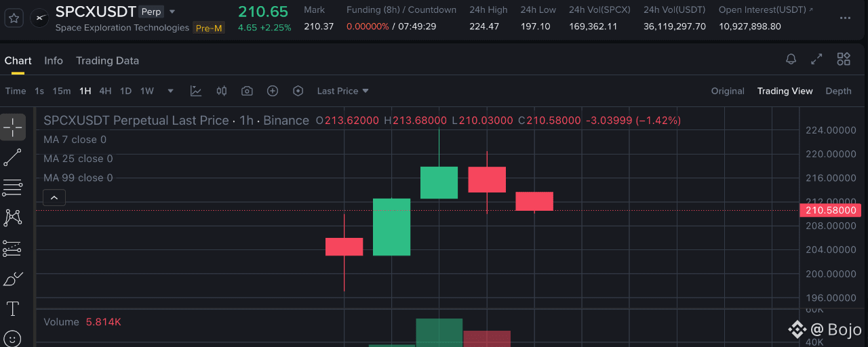Click the 24h Vol(USDT) value 36,119,297.70
Screen dimensions: 868x347
(x=675, y=26)
